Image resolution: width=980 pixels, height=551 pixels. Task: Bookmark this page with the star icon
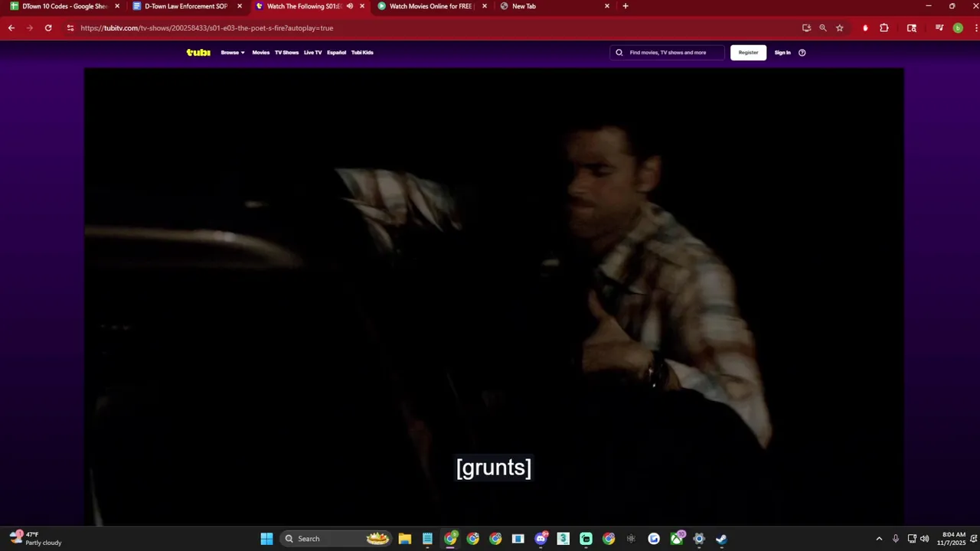point(840,28)
